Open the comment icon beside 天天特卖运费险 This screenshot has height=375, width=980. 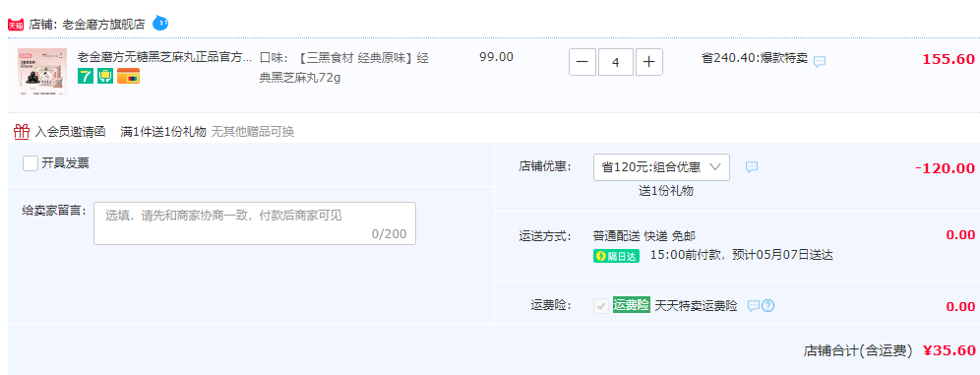click(x=754, y=306)
